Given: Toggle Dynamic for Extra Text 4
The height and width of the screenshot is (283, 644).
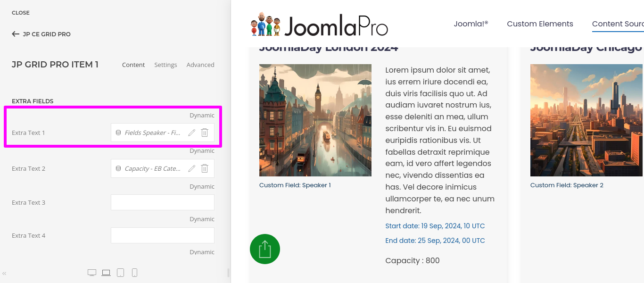Looking at the screenshot, I should point(202,219).
